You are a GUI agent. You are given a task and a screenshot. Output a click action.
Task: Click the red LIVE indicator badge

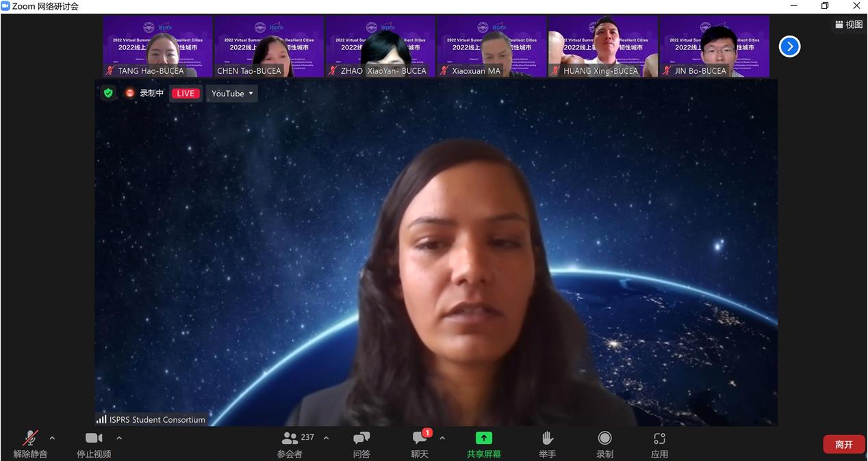[185, 94]
